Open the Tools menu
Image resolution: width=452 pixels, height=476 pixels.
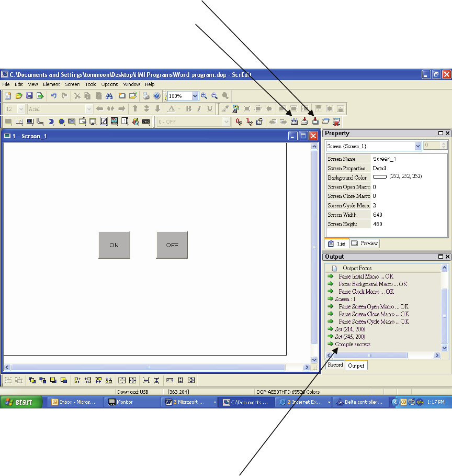(91, 84)
